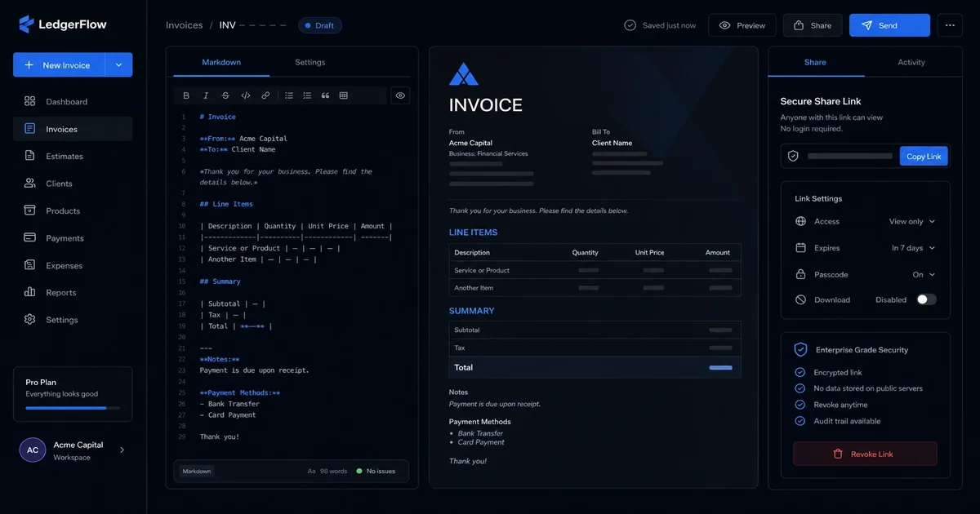Click the Expires calendar icon
The image size is (980, 514).
[x=800, y=248]
